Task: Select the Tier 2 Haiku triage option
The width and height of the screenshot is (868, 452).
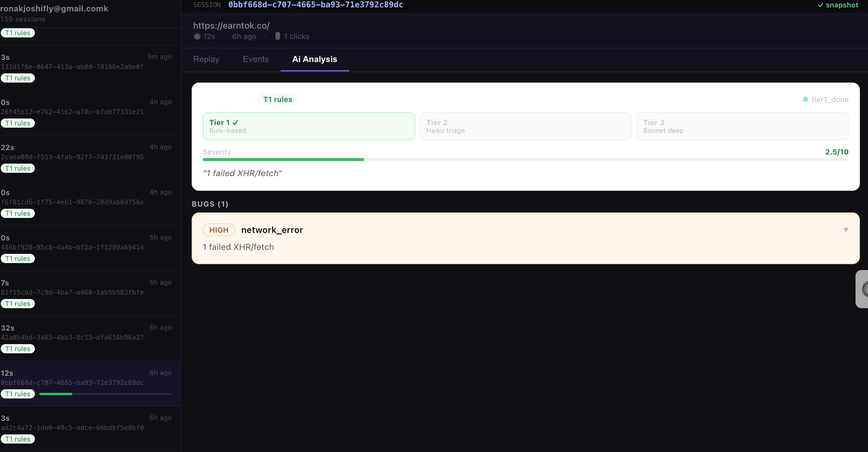Action: pos(525,126)
